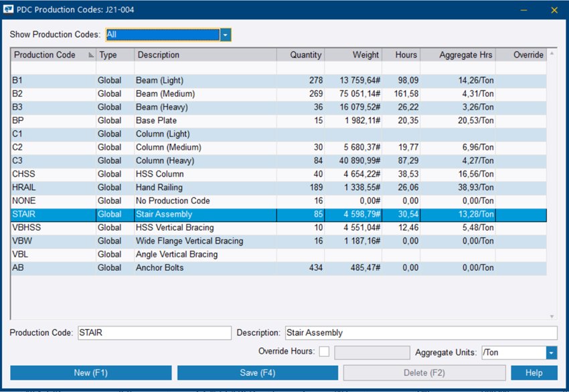Click the Description input field
Image resolution: width=569 pixels, height=392 pixels.
(x=422, y=332)
